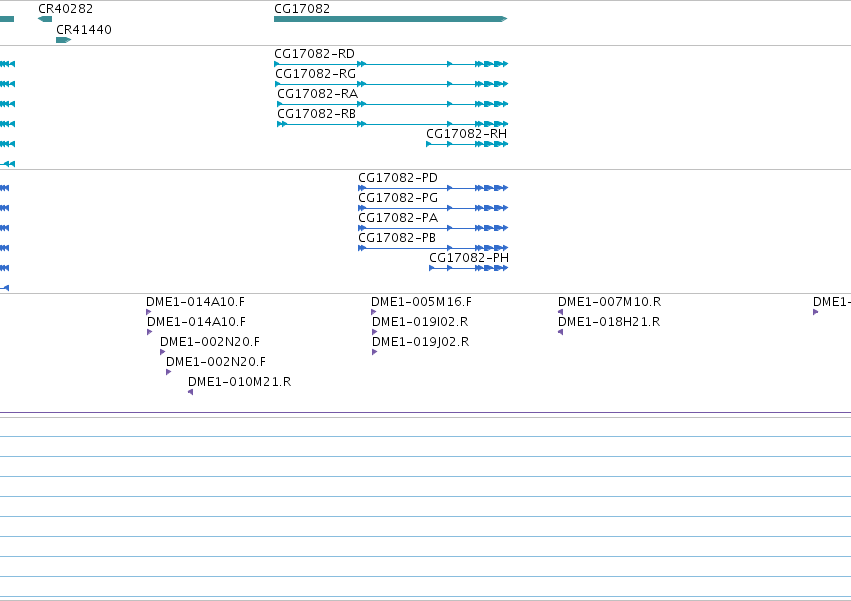The height and width of the screenshot is (601, 851).
Task: Click short transcript CG17082-RH
Action: pyautogui.click(x=467, y=144)
